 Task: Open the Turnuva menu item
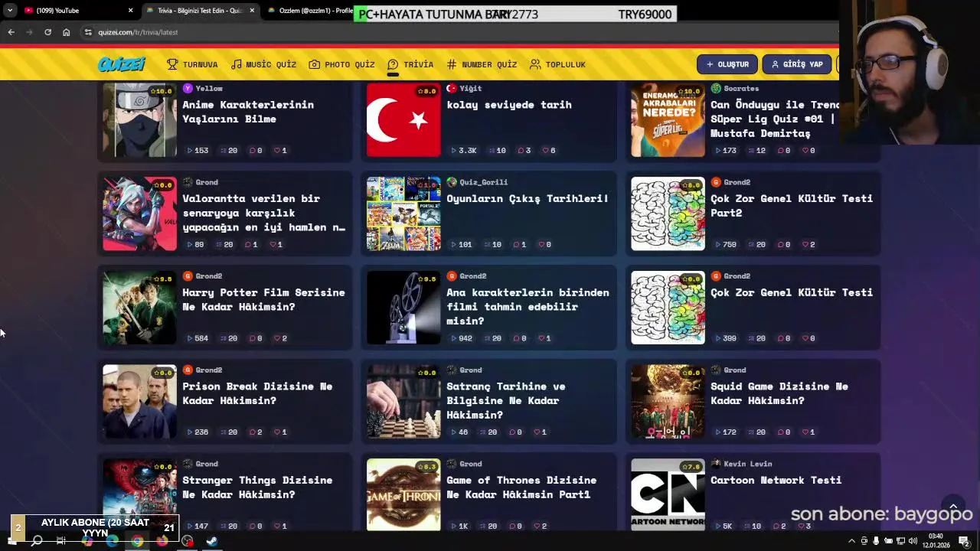coord(192,64)
